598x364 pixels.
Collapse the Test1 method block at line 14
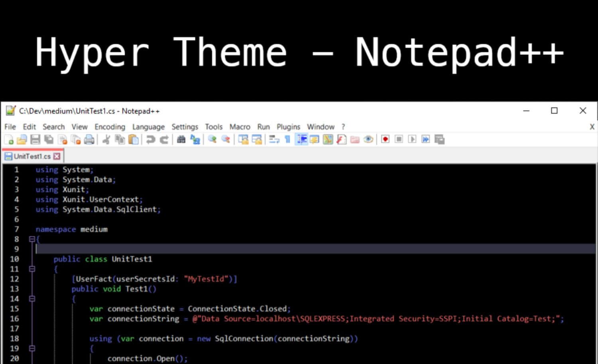pos(32,299)
